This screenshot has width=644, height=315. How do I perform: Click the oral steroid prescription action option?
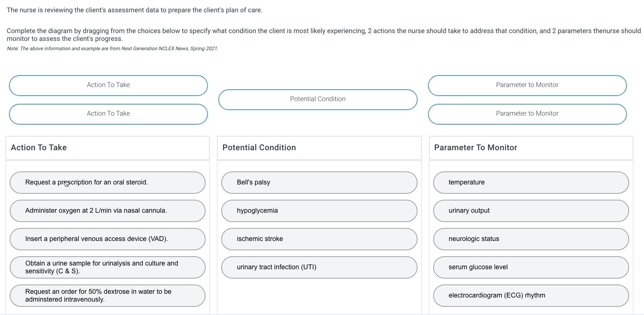click(107, 183)
